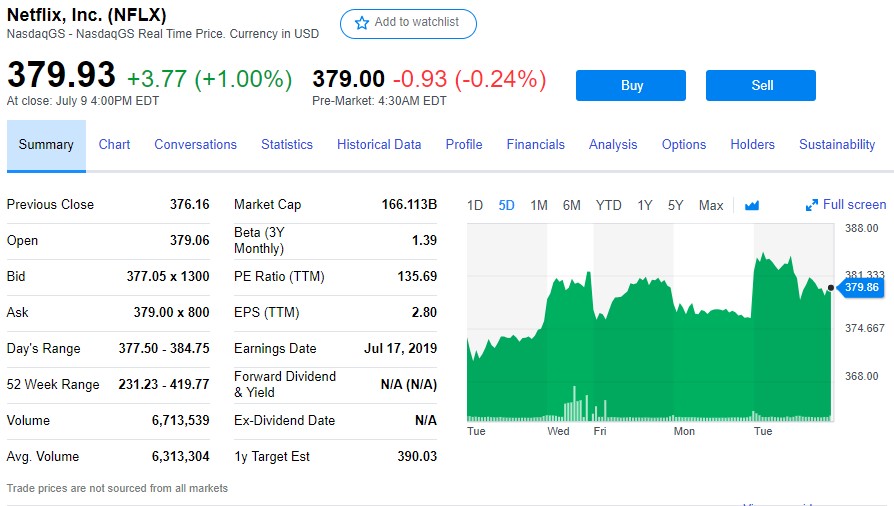Image resolution: width=894 pixels, height=506 pixels.
Task: Click the 368.00 chart axis label
Action: click(862, 376)
